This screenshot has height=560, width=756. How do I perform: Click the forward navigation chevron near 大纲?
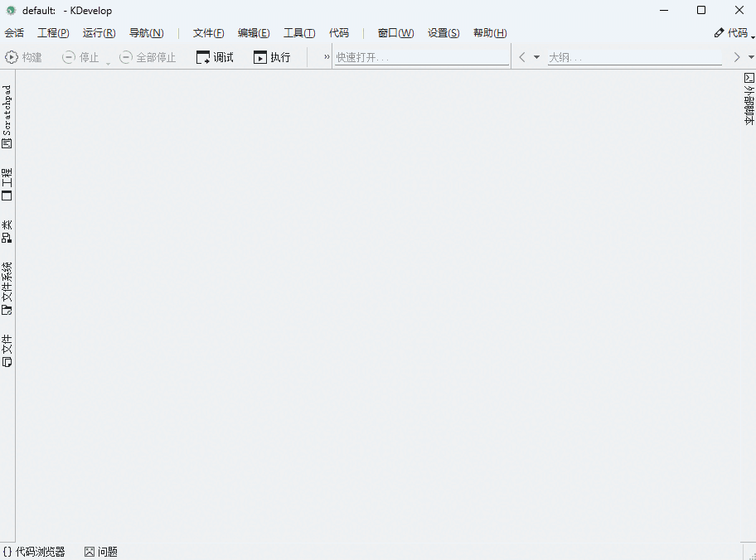click(x=736, y=56)
